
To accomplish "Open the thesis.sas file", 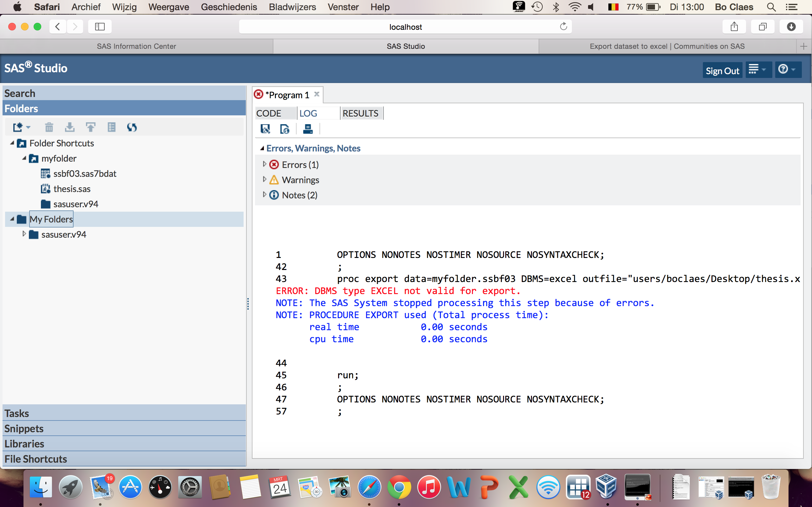I will [x=72, y=189].
